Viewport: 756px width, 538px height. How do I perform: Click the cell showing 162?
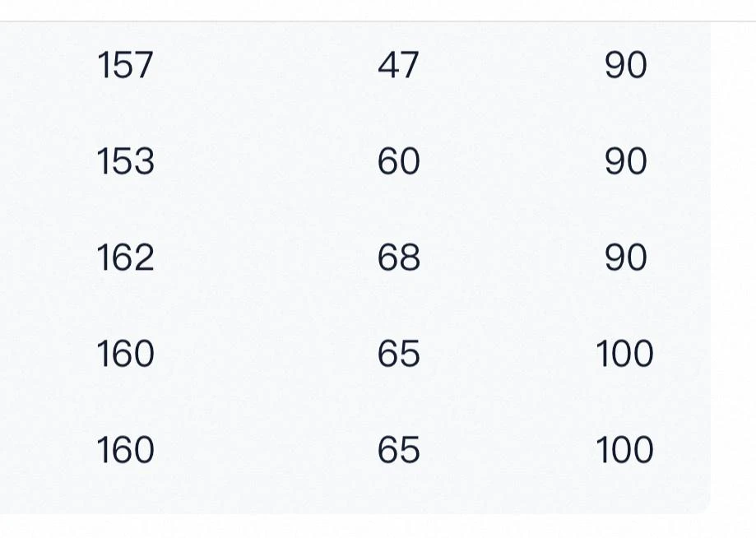coord(125,257)
